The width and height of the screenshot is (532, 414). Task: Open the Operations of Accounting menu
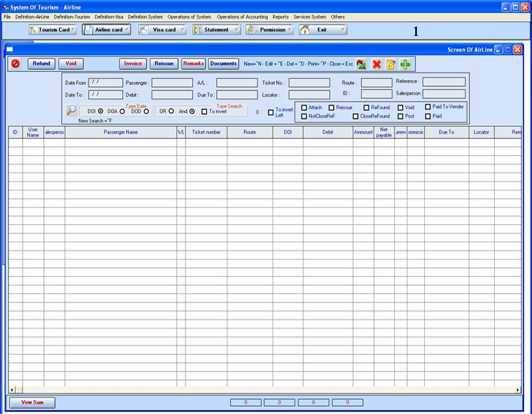click(x=242, y=17)
